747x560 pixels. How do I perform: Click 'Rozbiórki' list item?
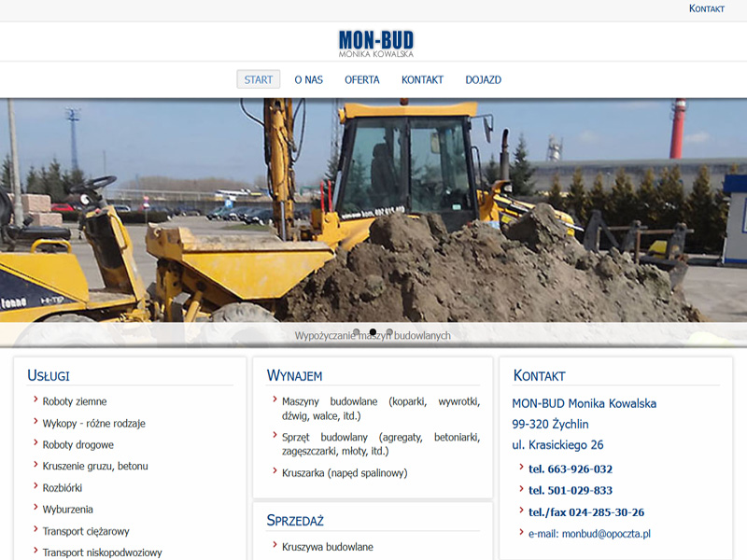(63, 488)
